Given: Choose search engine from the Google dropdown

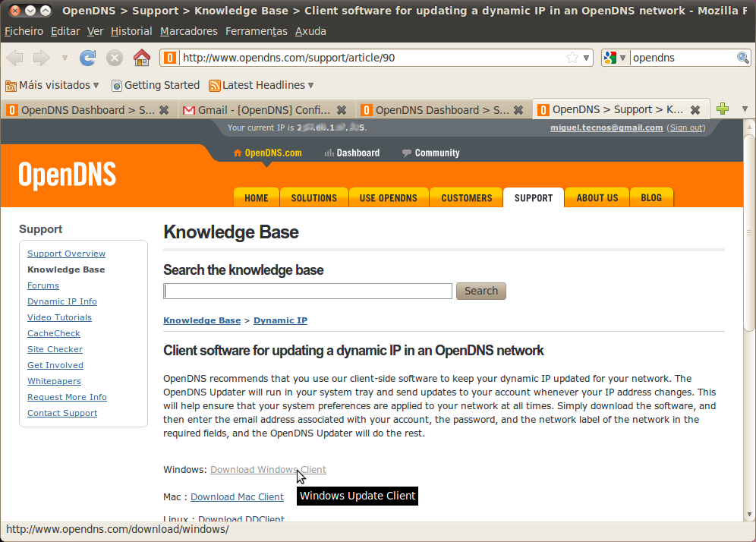Looking at the screenshot, I should tap(615, 58).
